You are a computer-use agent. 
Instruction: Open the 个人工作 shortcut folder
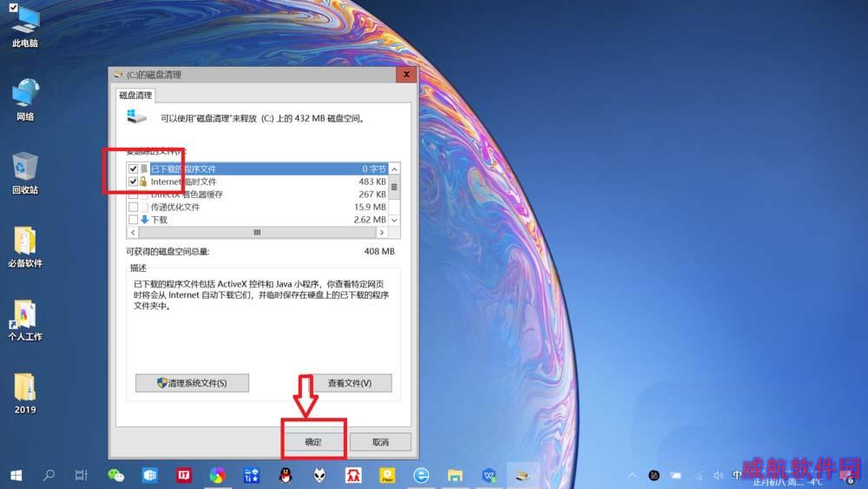coord(25,320)
